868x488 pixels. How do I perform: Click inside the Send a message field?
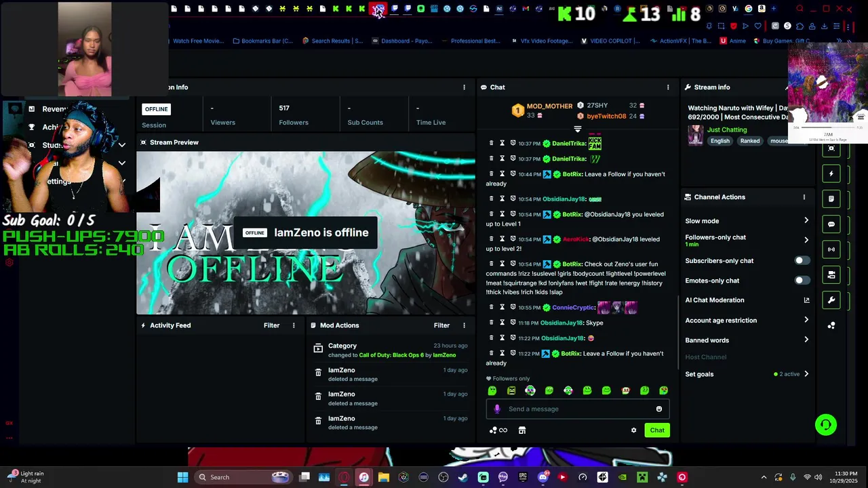(578, 409)
